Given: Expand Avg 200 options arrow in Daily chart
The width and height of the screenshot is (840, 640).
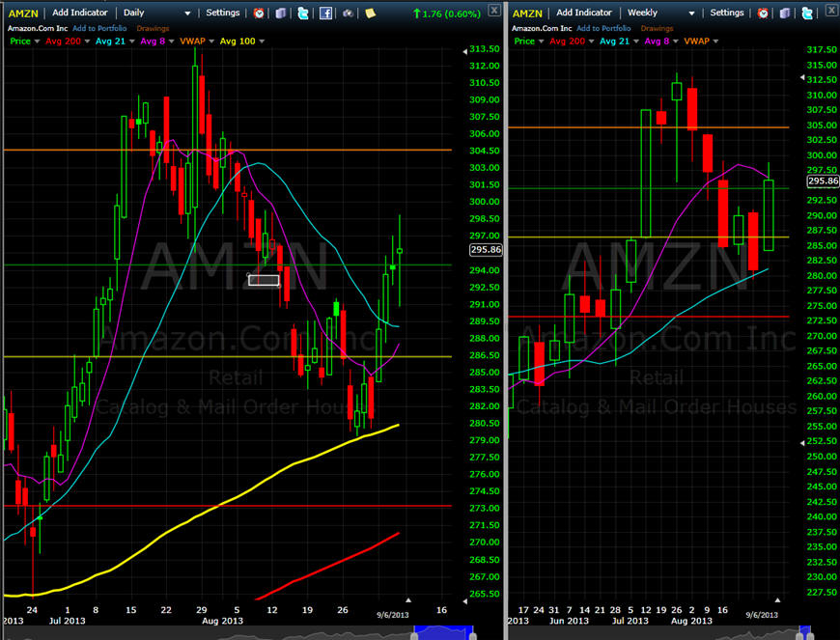Looking at the screenshot, I should pos(87,42).
